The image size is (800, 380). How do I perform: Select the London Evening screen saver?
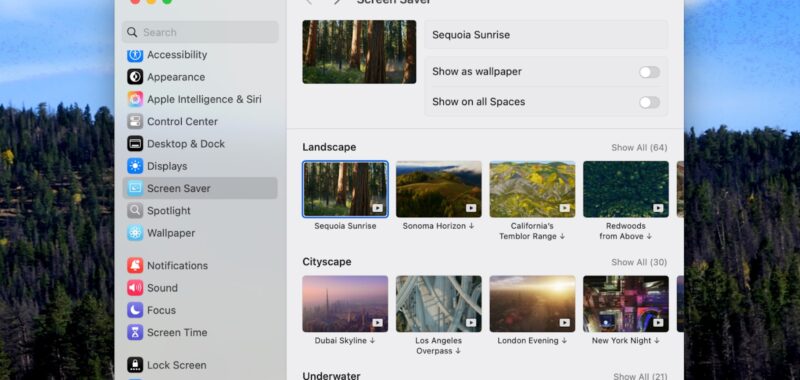click(532, 304)
